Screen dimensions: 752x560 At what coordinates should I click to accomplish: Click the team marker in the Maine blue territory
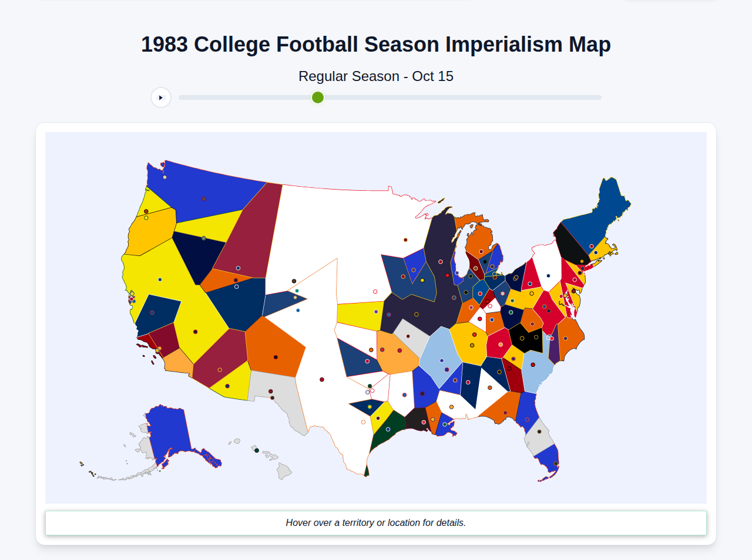pos(592,246)
